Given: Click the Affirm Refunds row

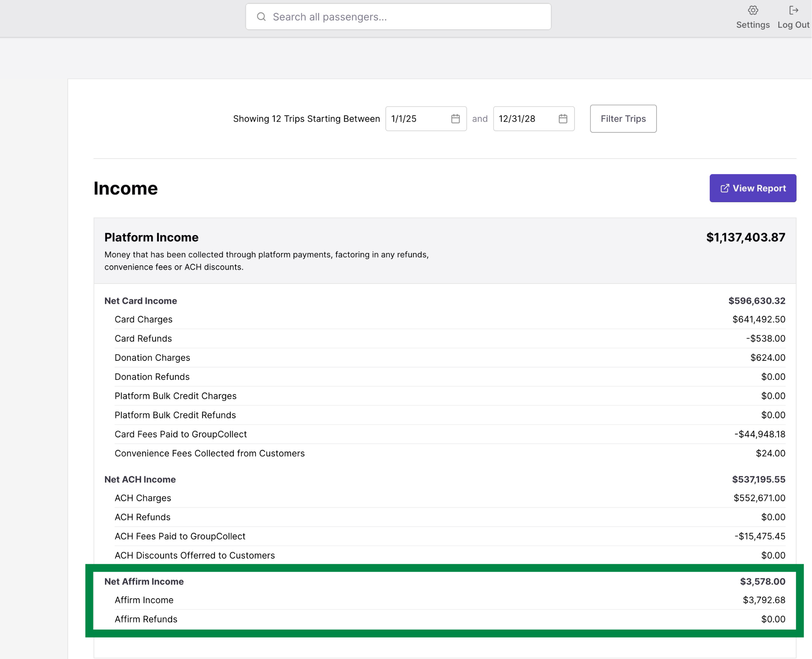Looking at the screenshot, I should (146, 619).
